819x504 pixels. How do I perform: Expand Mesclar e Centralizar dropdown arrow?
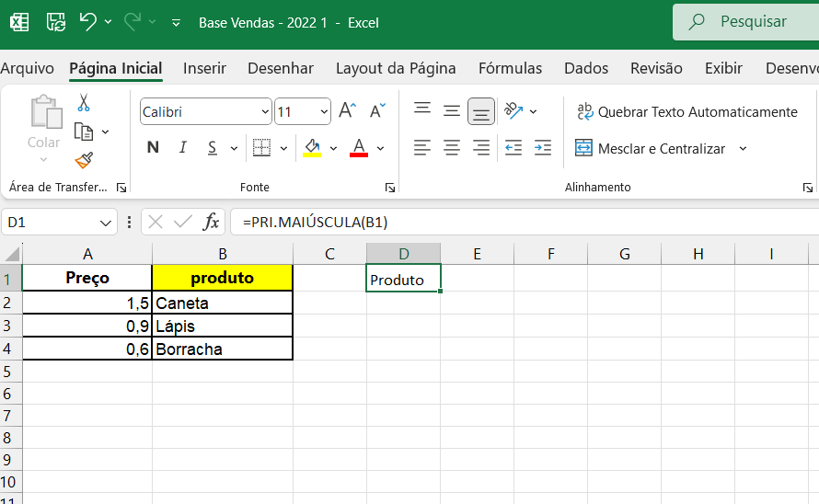pos(743,149)
